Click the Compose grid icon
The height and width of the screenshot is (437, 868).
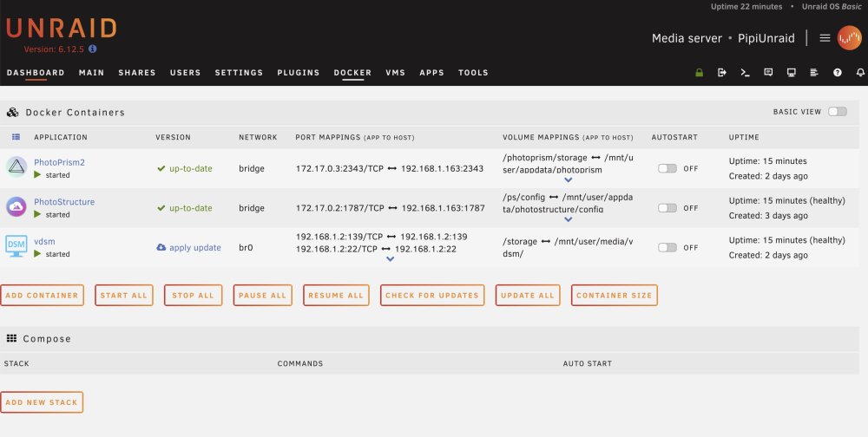pos(11,338)
